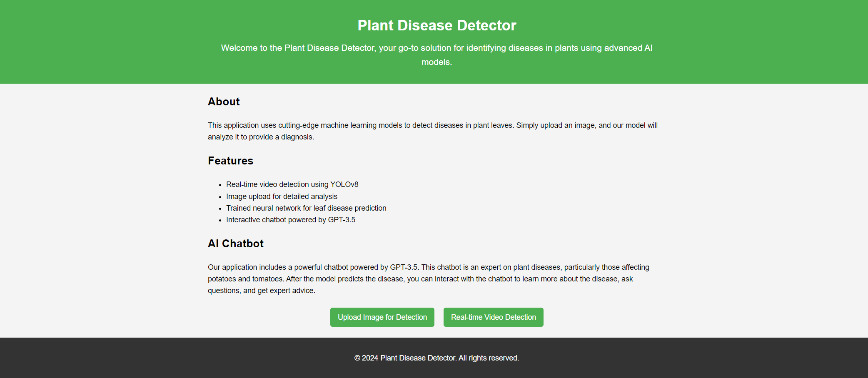The height and width of the screenshot is (378, 868).
Task: Click the About section heading
Action: click(x=224, y=102)
